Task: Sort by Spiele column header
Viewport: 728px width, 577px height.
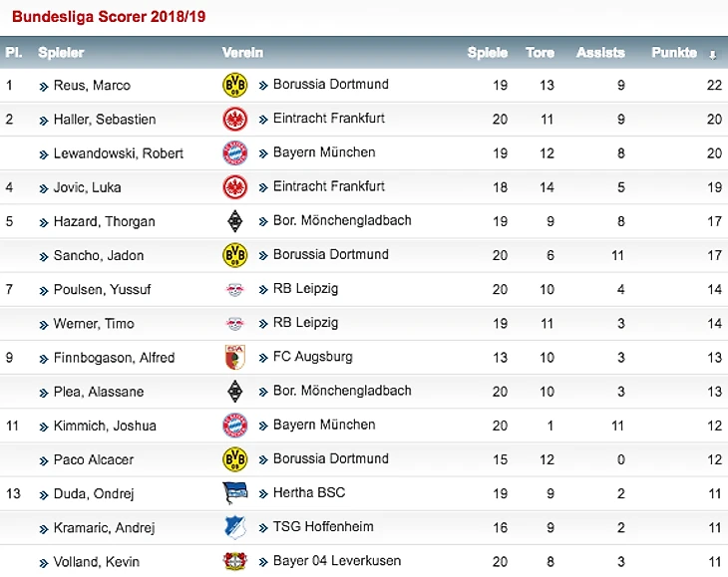Action: 488,53
